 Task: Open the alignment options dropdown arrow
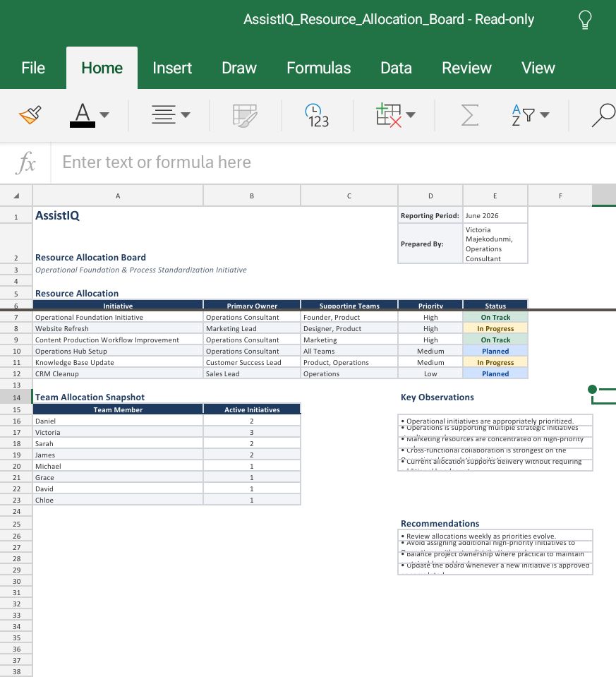[x=186, y=115]
